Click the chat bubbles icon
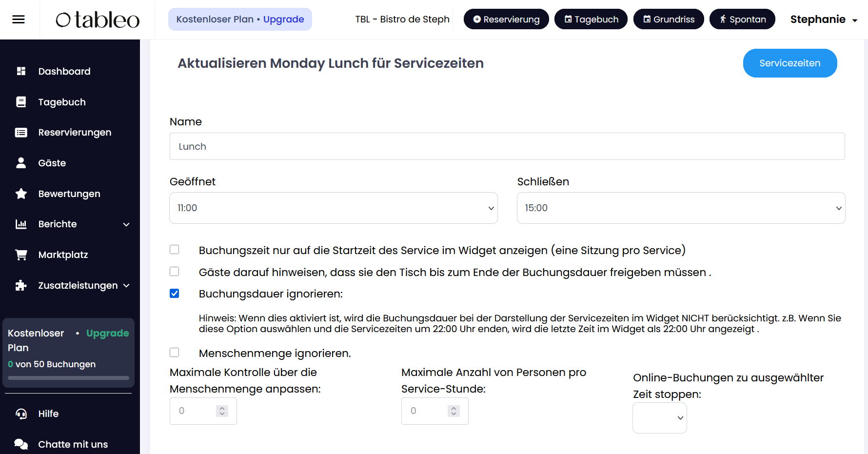This screenshot has width=868, height=454. click(21, 444)
